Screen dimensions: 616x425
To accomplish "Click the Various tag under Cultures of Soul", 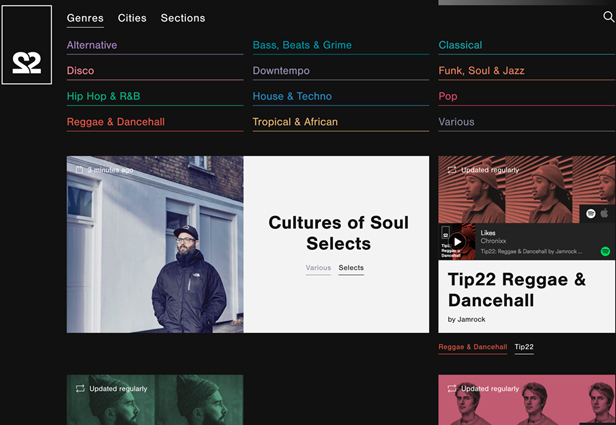I will pyautogui.click(x=318, y=267).
